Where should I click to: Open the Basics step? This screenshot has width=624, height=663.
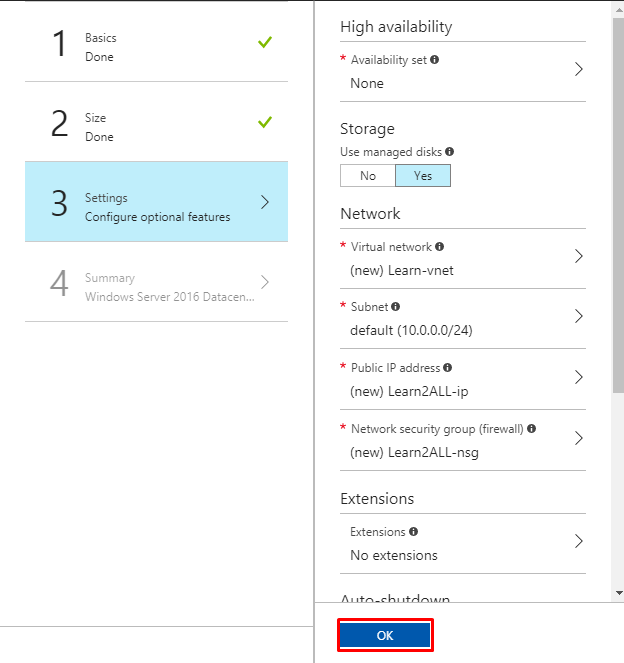(x=156, y=47)
